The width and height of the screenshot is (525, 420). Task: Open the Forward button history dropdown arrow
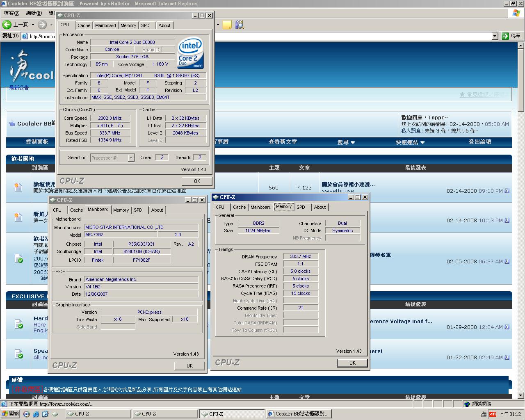[51, 25]
